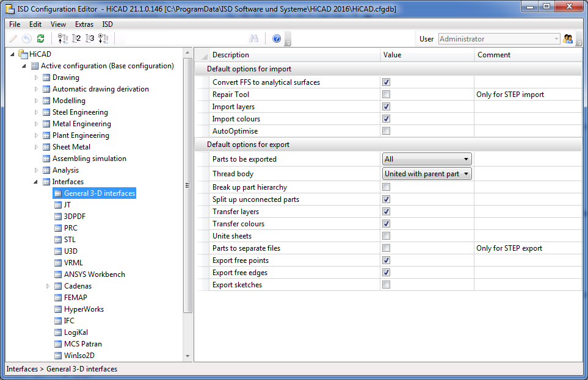This screenshot has height=380, width=588.
Task: Click the Description column header
Action: click(x=231, y=55)
